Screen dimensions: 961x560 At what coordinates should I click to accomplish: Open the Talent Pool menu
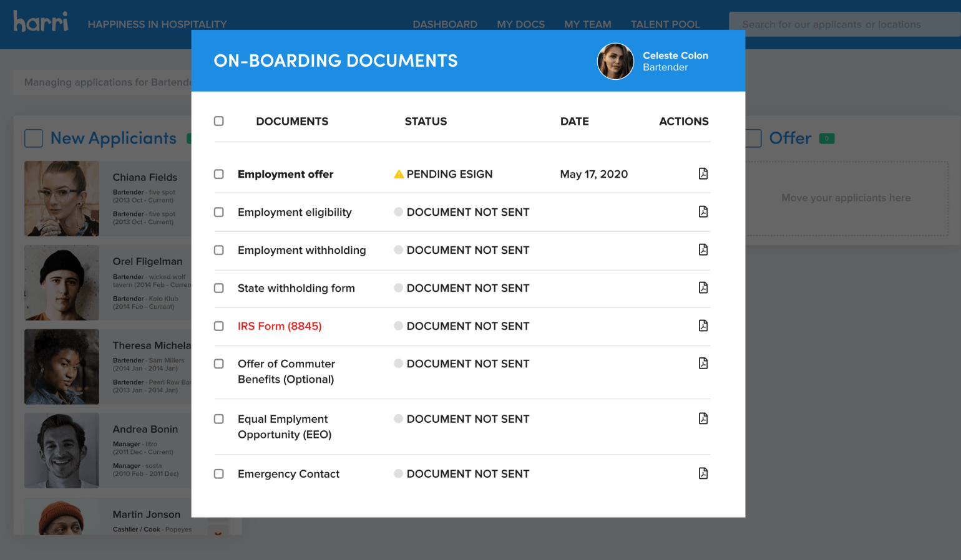665,24
